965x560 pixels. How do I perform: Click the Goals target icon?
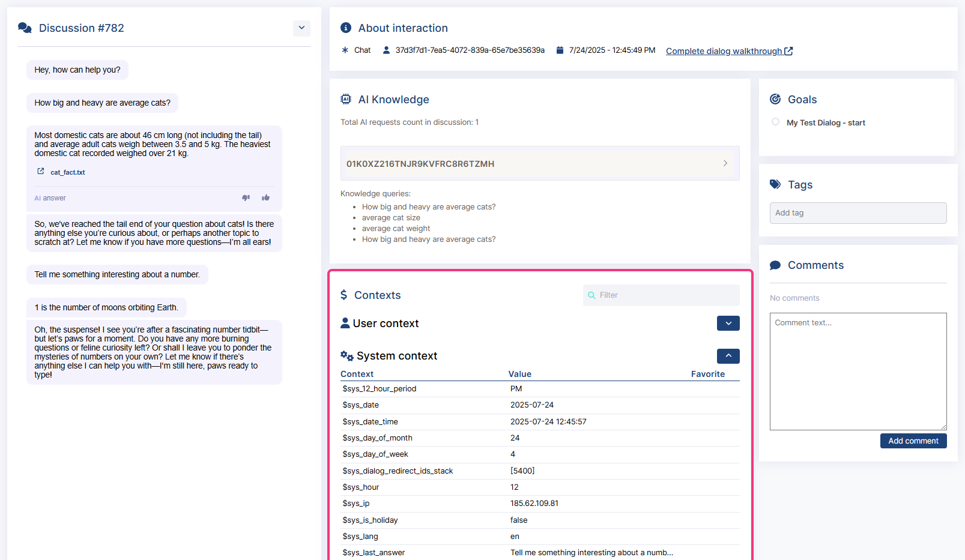tap(775, 100)
